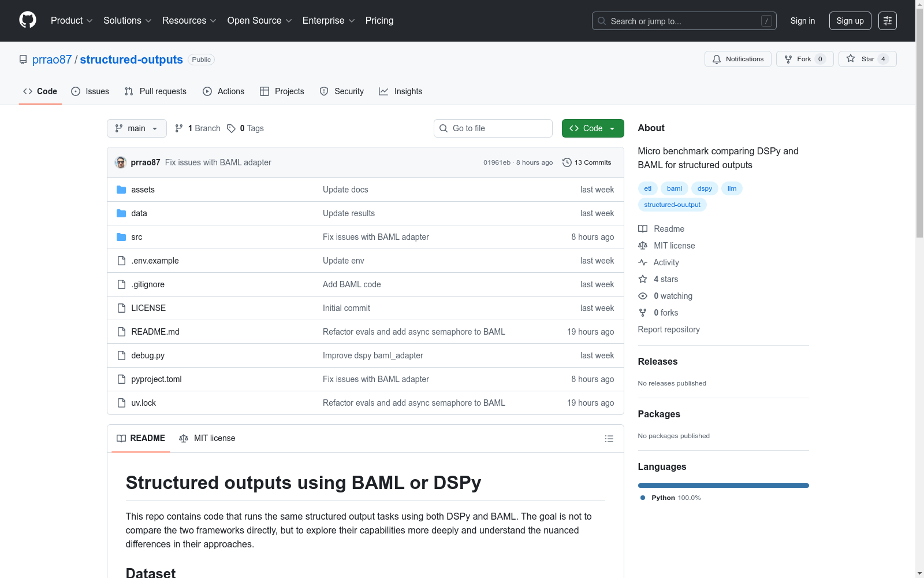
Task: Click the structured-ouutput topic tag
Action: (672, 205)
